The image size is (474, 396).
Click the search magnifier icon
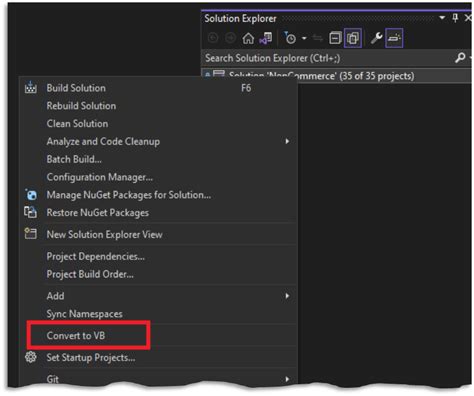pyautogui.click(x=460, y=58)
